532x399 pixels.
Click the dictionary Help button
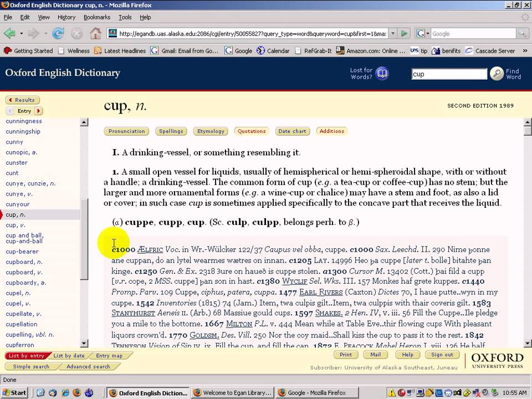(x=407, y=355)
